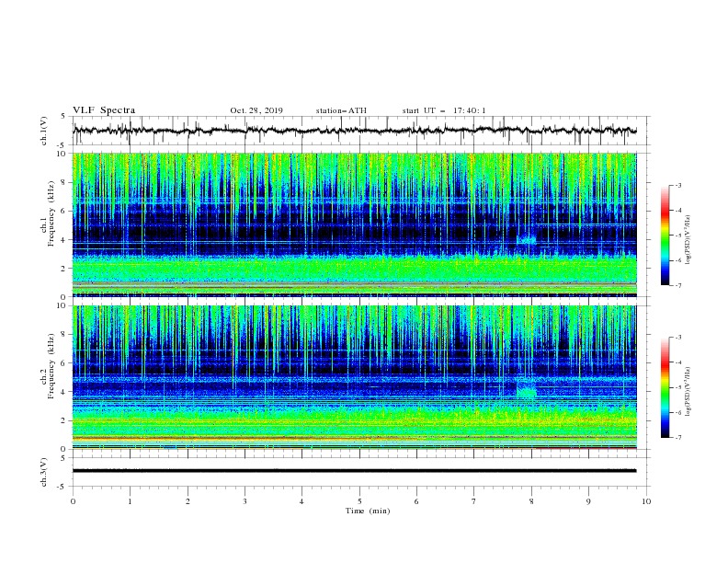Click the 'ch.1(V)' waveform axis label
The height and width of the screenshot is (563, 728).
coord(44,131)
